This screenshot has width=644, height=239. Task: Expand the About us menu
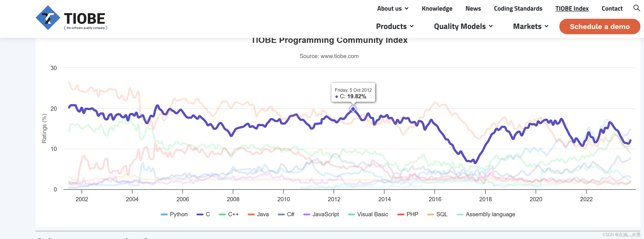tap(393, 8)
